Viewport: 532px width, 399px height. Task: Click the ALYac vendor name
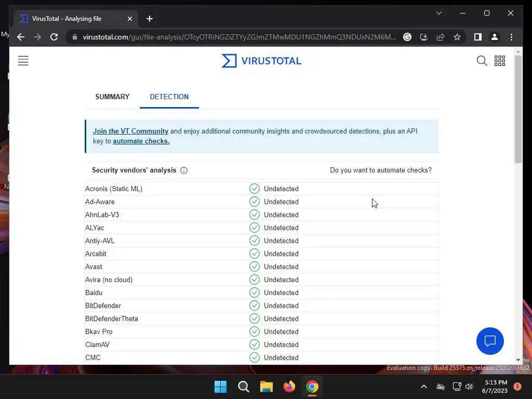click(x=95, y=228)
